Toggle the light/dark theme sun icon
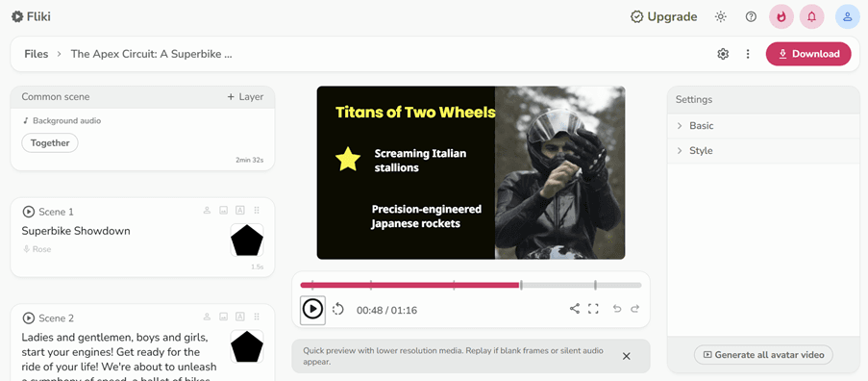This screenshot has width=868, height=381. [720, 16]
